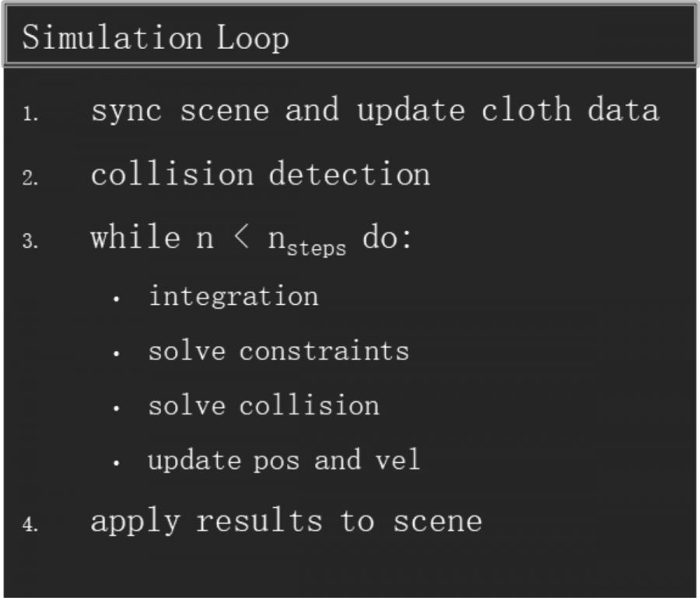Click step number 1 list marker
This screenshot has width=700, height=598.
pos(30,115)
